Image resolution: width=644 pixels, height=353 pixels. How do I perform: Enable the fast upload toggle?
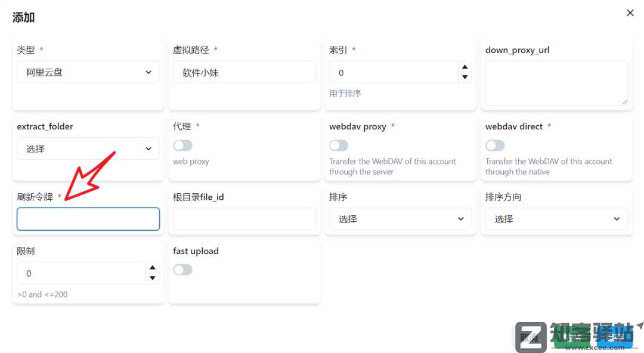tap(182, 270)
